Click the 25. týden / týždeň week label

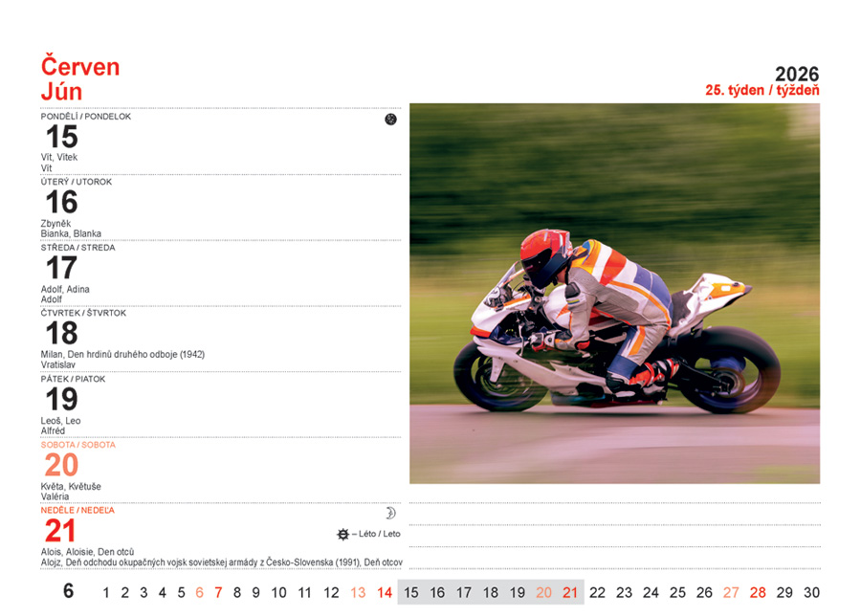762,91
